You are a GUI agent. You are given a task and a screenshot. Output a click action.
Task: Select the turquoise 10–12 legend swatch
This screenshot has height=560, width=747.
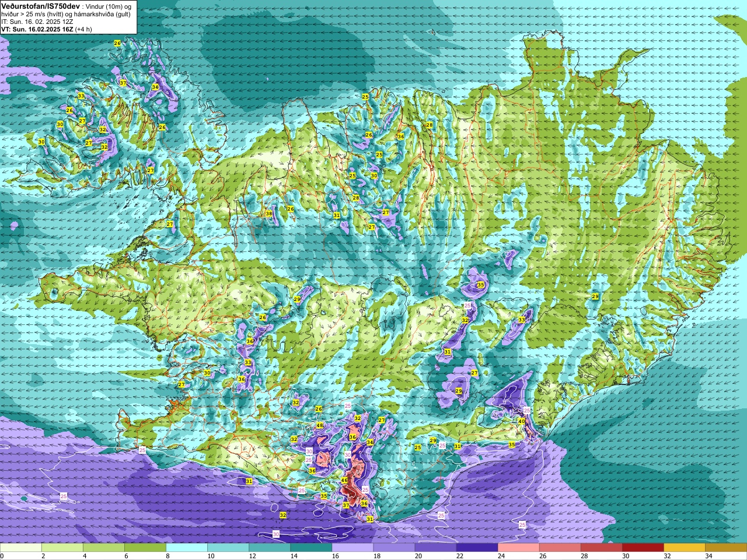click(x=228, y=548)
